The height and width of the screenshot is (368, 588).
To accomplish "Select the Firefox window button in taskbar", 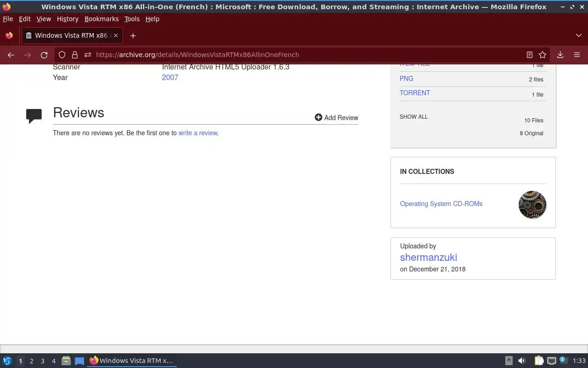I will (x=132, y=361).
